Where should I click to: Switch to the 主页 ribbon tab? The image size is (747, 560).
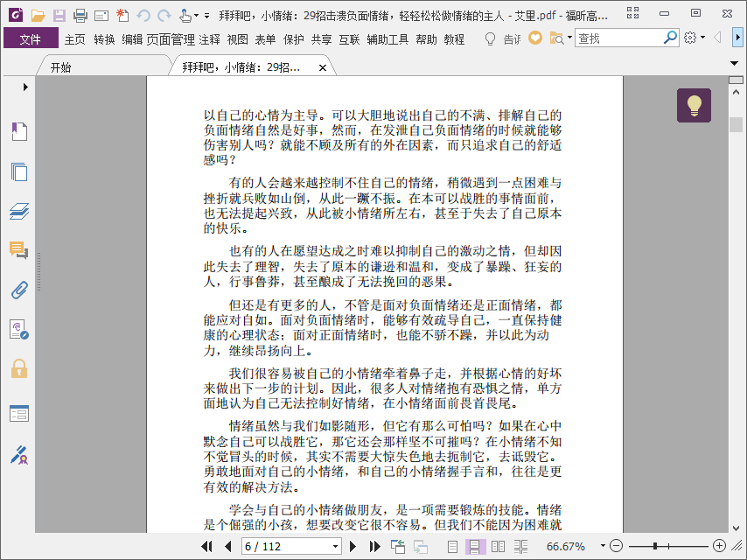click(75, 39)
